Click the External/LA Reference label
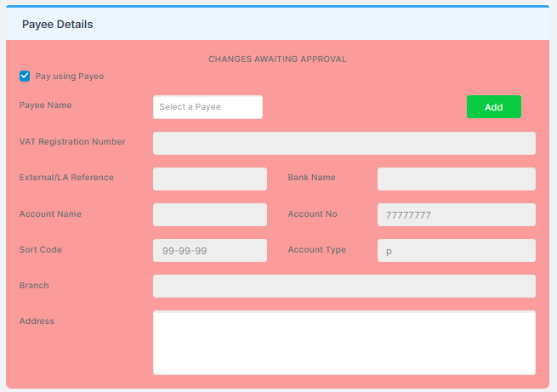557x392 pixels. (66, 177)
